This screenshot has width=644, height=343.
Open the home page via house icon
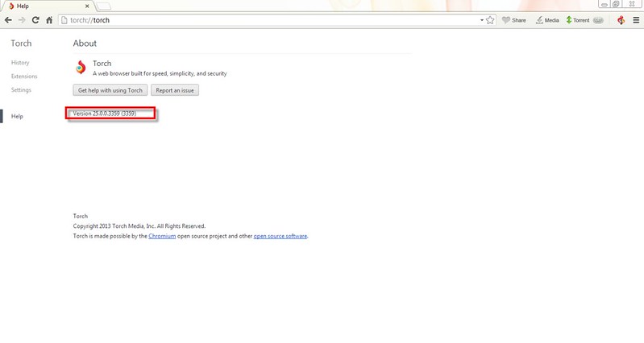pos(49,20)
